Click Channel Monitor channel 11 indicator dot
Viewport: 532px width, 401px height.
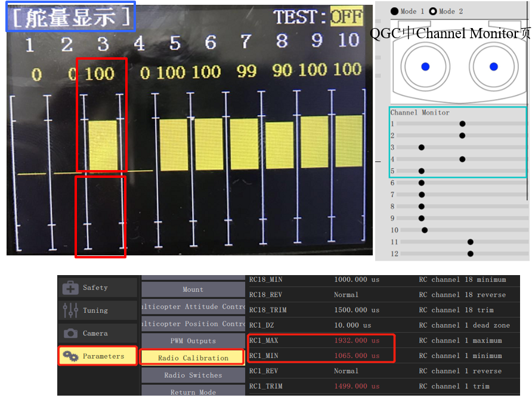[x=471, y=242]
